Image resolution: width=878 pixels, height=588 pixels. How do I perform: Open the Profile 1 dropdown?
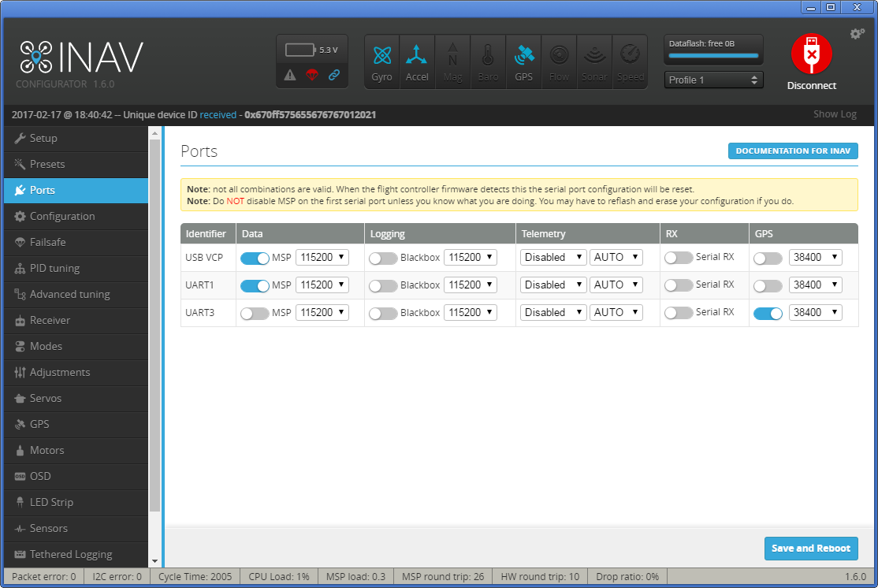click(x=713, y=80)
